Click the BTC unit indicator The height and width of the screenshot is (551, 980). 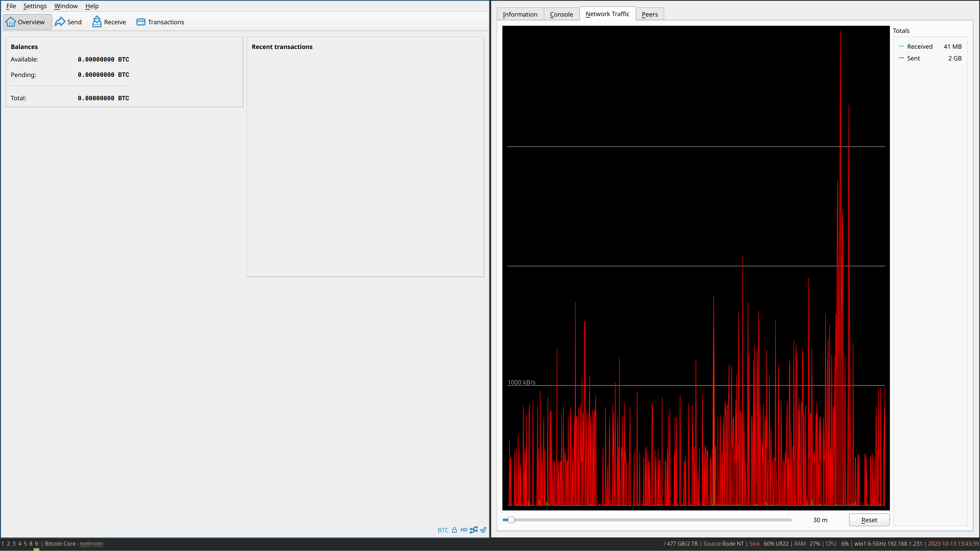coord(442,530)
